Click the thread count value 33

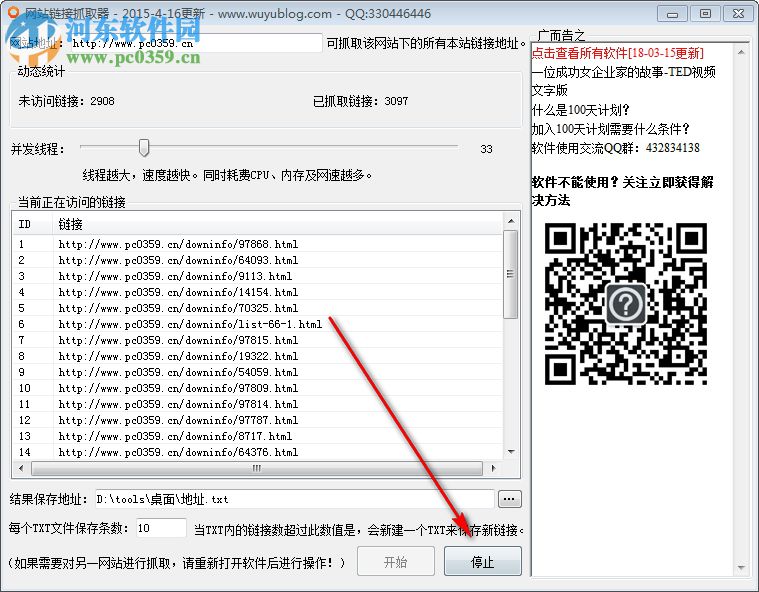[486, 149]
